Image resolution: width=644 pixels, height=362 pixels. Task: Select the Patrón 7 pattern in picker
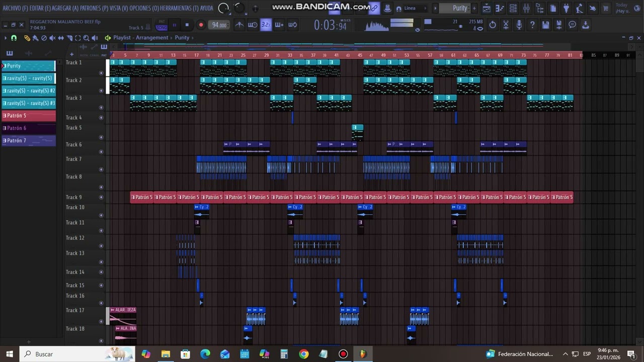tap(28, 141)
